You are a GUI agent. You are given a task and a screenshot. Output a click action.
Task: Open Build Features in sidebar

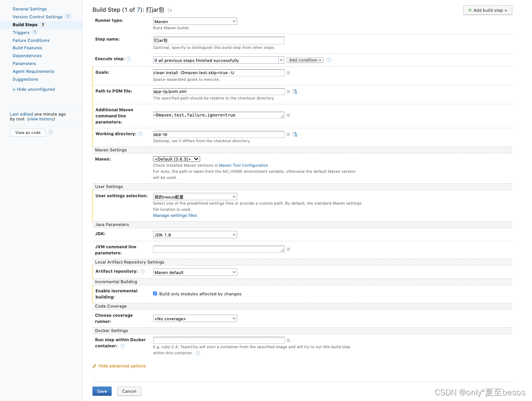click(x=27, y=48)
